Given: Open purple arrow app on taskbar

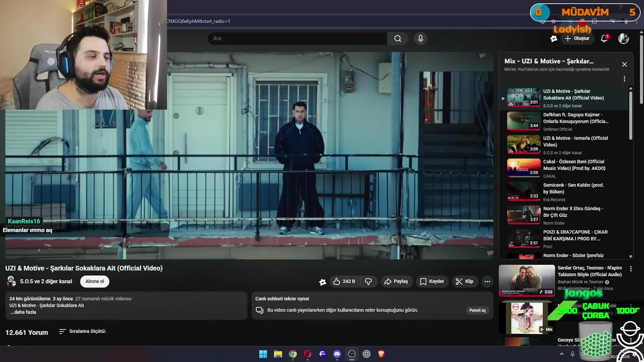Looking at the screenshot, I should [x=323, y=354].
